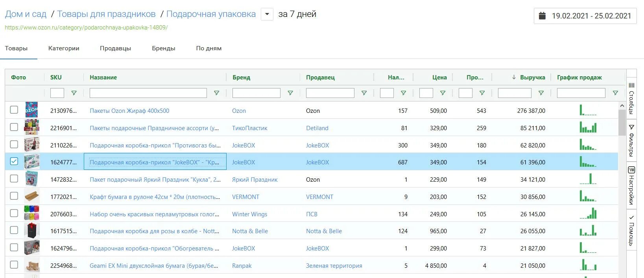Sort by Продавец column header

(x=320, y=77)
